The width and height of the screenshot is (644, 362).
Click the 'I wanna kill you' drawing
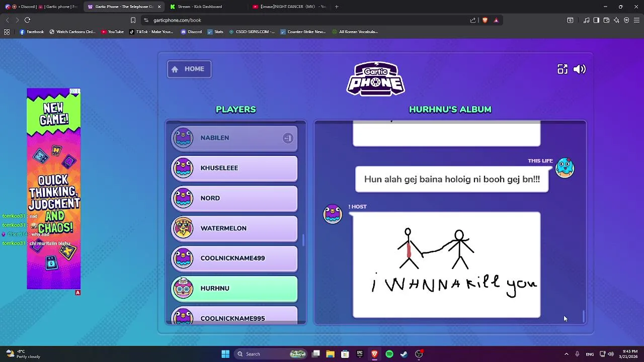[x=447, y=265]
